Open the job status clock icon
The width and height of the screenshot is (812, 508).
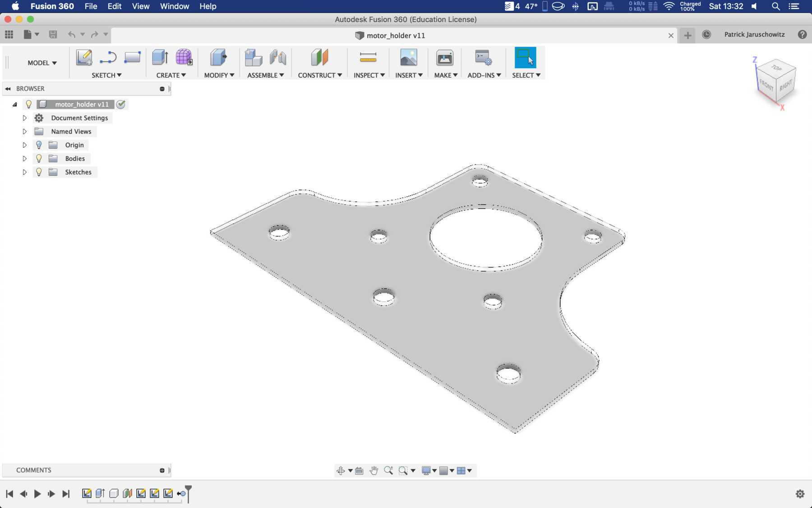click(706, 35)
